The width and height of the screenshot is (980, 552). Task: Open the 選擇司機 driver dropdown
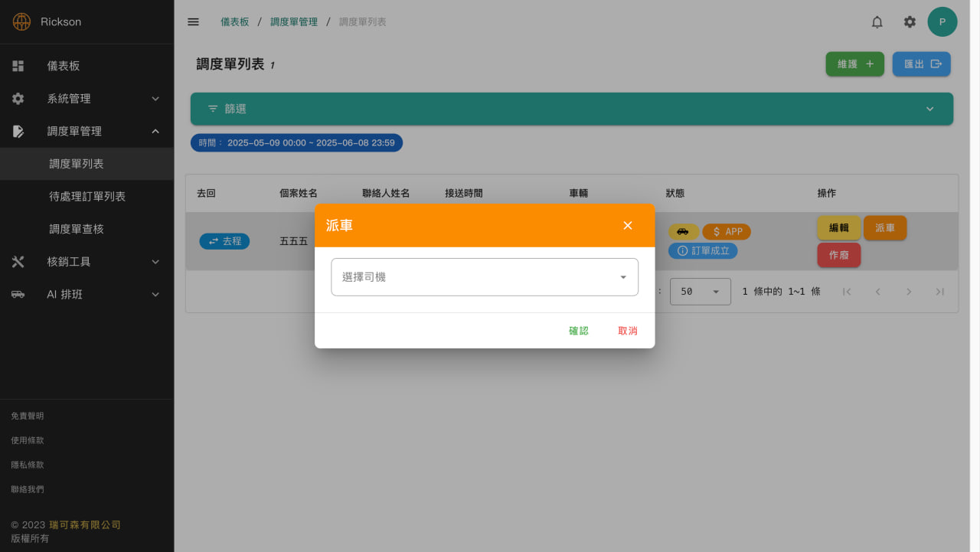[485, 277]
